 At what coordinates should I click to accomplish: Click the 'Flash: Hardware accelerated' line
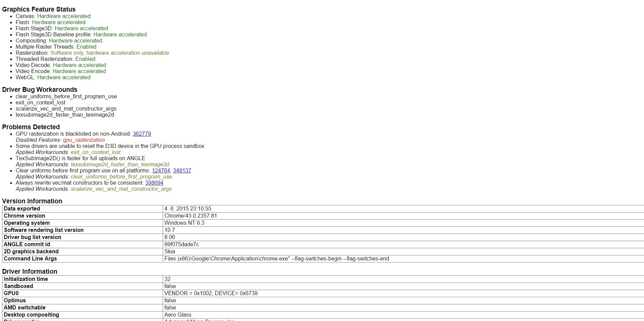point(50,22)
